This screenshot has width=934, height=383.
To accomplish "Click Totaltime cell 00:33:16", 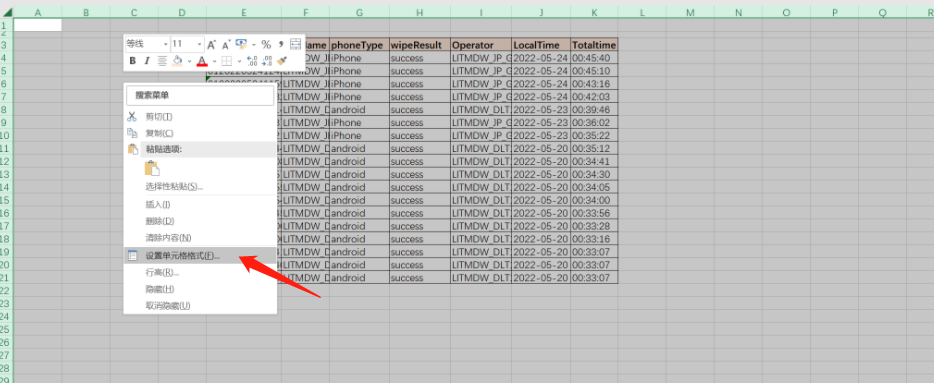I will 594,239.
